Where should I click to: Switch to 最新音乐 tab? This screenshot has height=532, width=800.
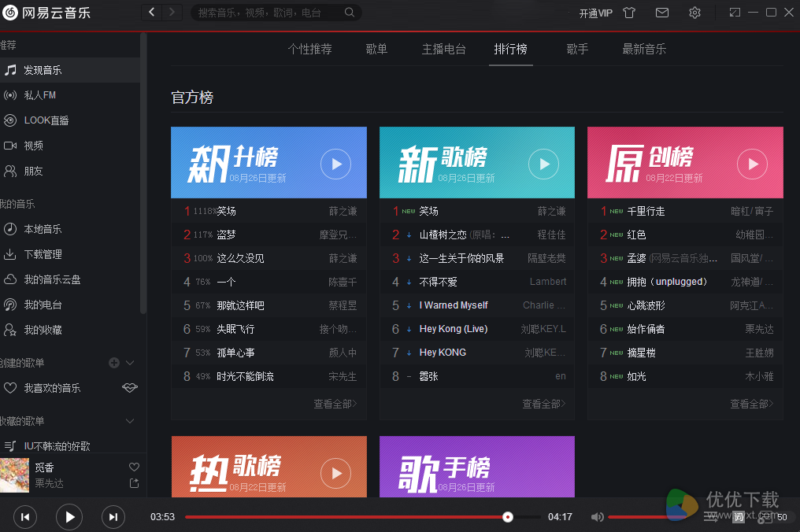[644, 49]
